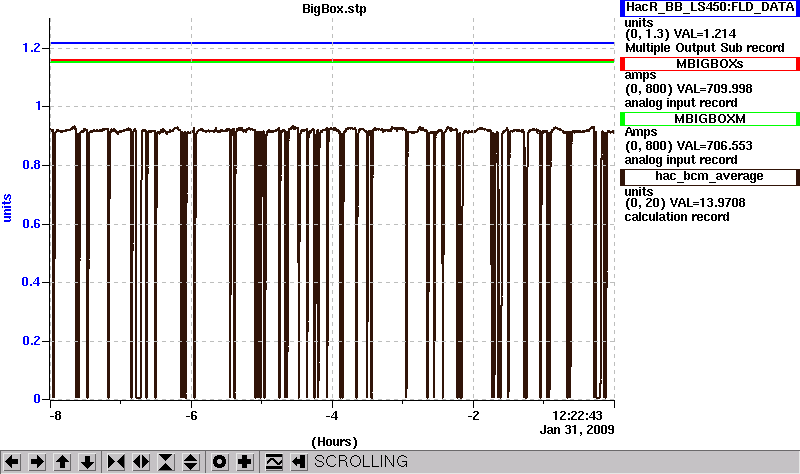Click the plus icon in the toolbar

[245, 462]
